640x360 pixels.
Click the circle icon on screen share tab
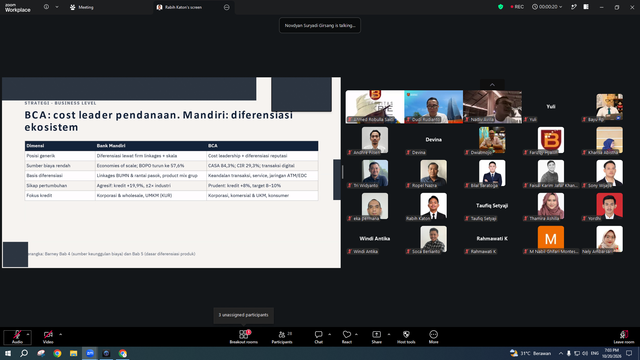pos(227,7)
